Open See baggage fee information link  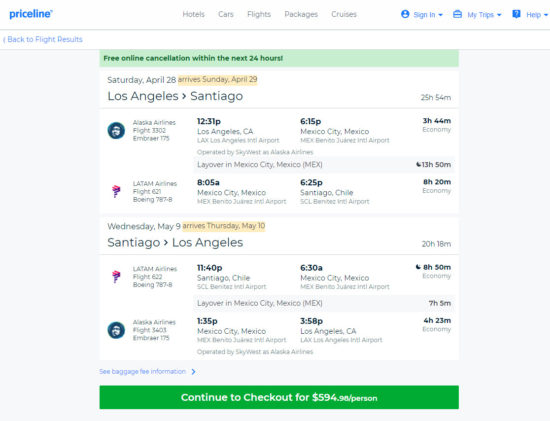coord(142,372)
